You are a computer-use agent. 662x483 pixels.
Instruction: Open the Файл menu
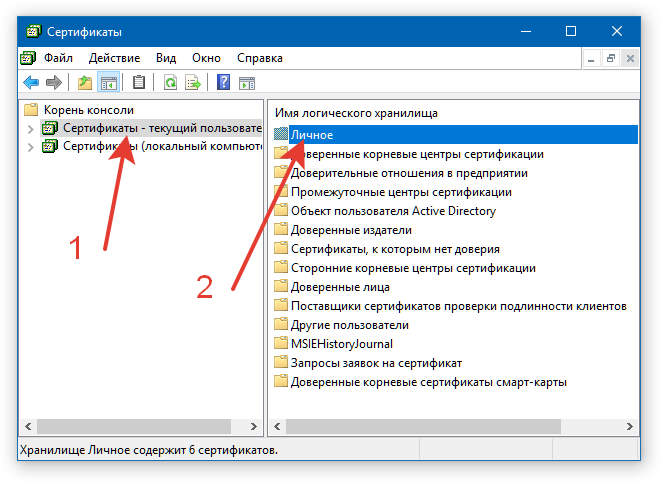click(x=58, y=58)
